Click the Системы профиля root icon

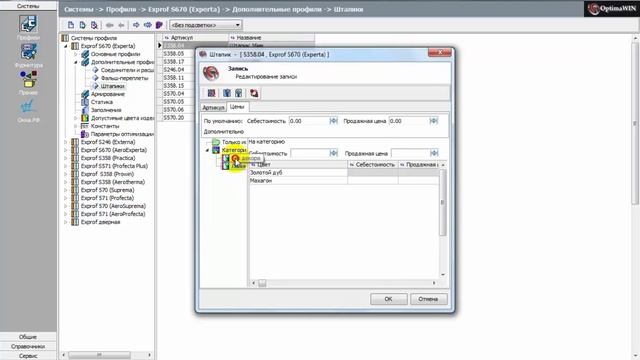(65, 38)
